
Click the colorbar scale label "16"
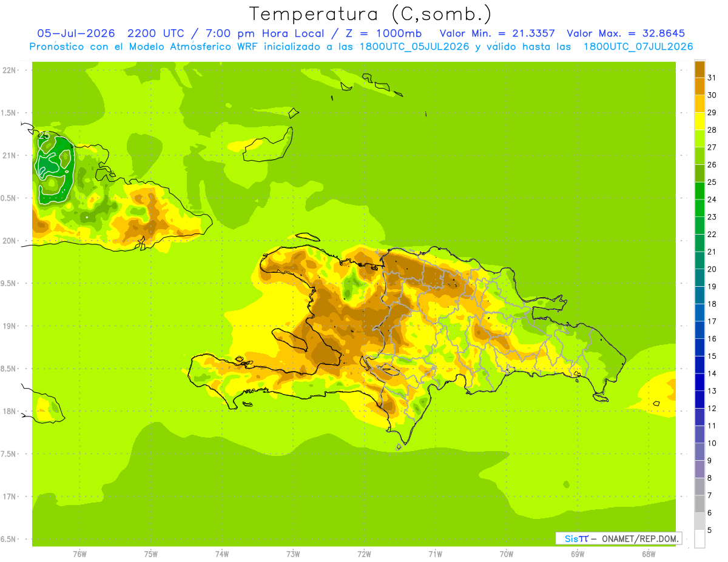coord(712,338)
